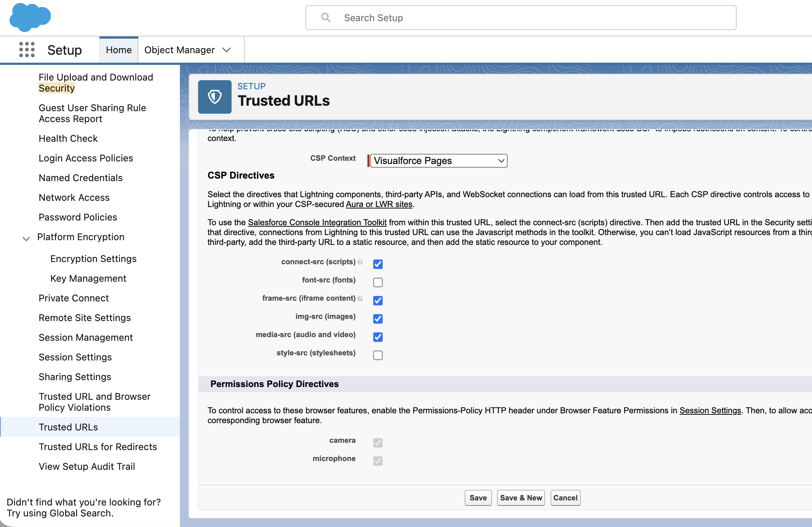Select the Platform Encryption sidebar item
The width and height of the screenshot is (812, 527).
coord(81,237)
